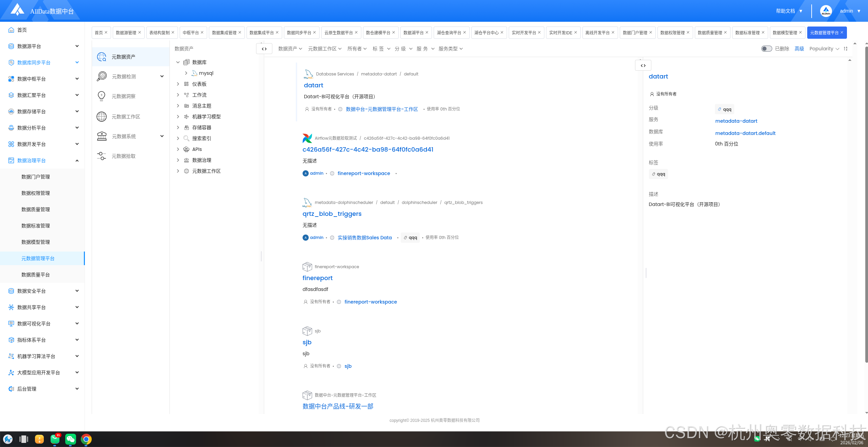Collapse the datart detail panel with arrows button
This screenshot has height=447, width=868.
point(643,65)
